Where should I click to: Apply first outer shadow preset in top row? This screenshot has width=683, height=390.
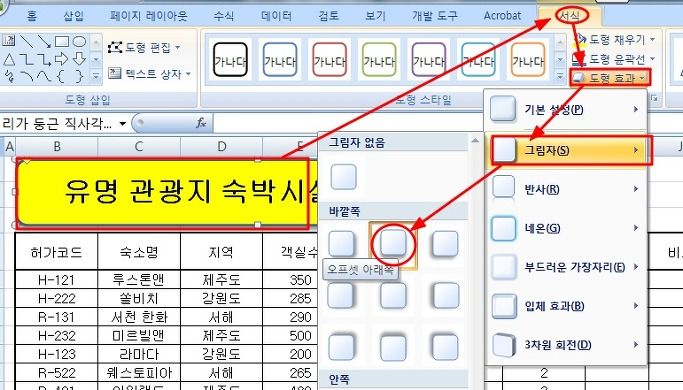(341, 243)
